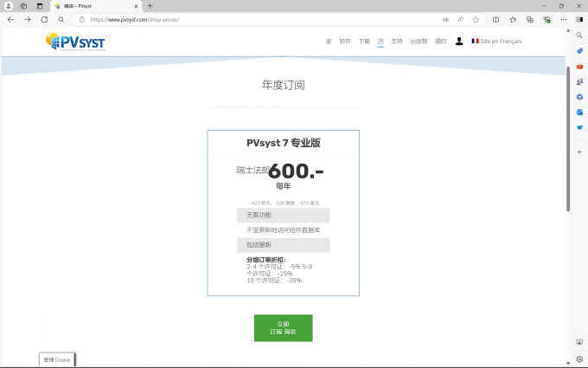Open sidebar search

pyautogui.click(x=579, y=36)
